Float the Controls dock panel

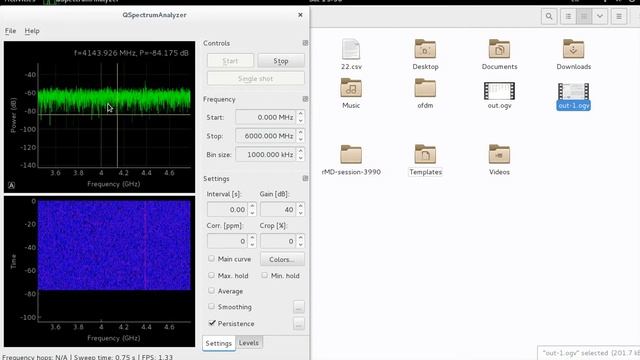305,43
